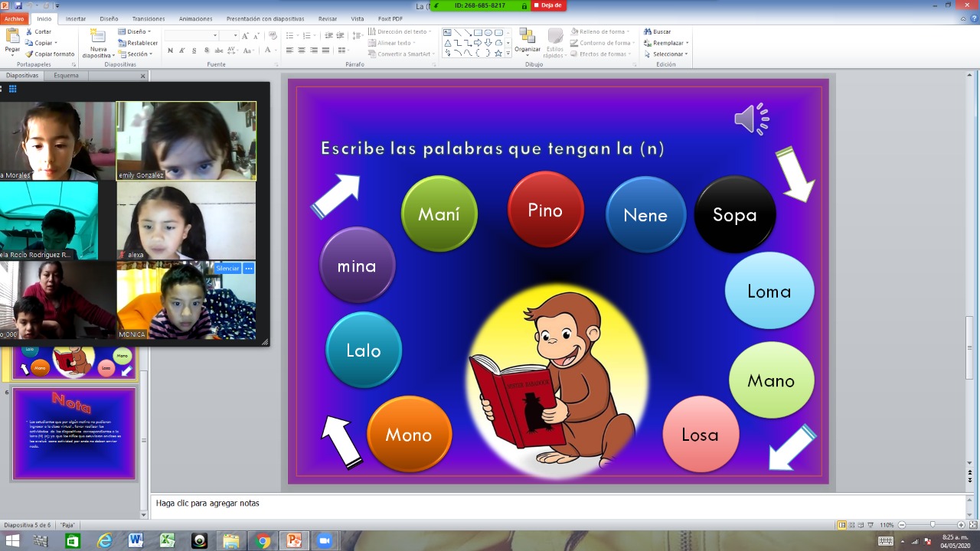Close the slides pane with X
980x551 pixels.
[142, 76]
